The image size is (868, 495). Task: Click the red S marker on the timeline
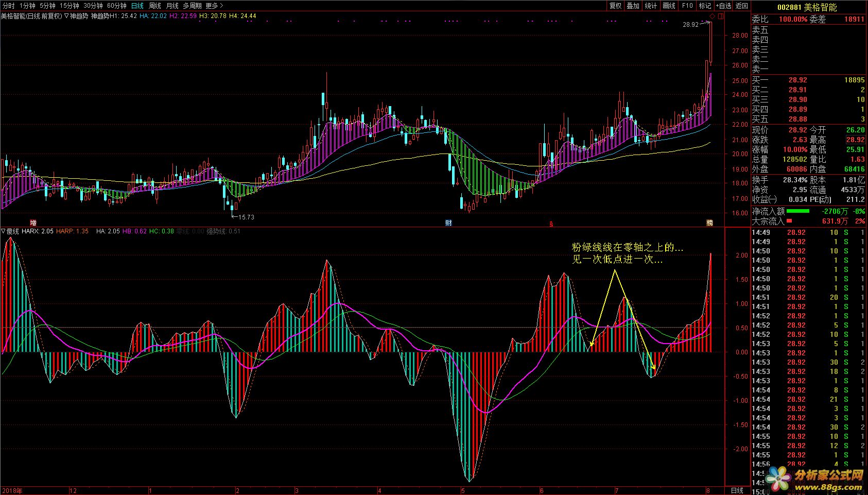point(551,224)
